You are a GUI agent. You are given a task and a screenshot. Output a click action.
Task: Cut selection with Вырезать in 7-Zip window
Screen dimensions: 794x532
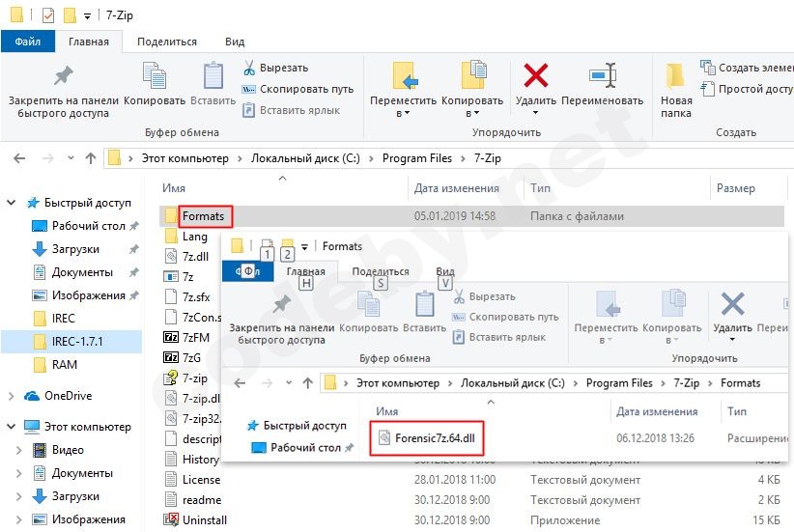[276, 68]
